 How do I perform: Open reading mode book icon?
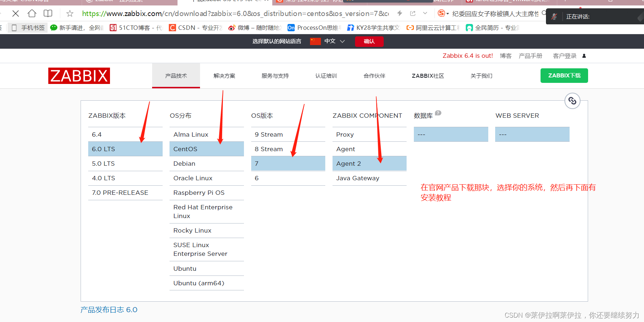point(48,14)
